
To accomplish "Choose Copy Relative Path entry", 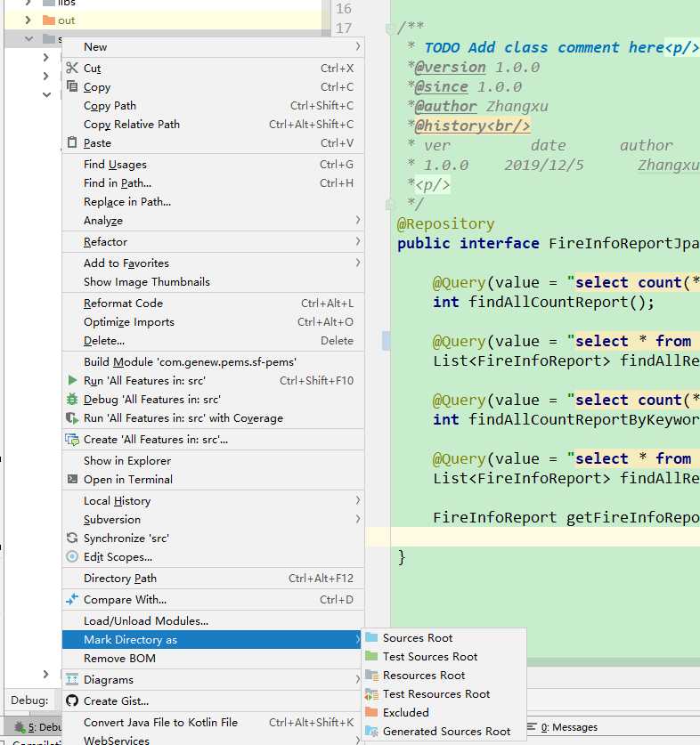I will click(x=213, y=124).
